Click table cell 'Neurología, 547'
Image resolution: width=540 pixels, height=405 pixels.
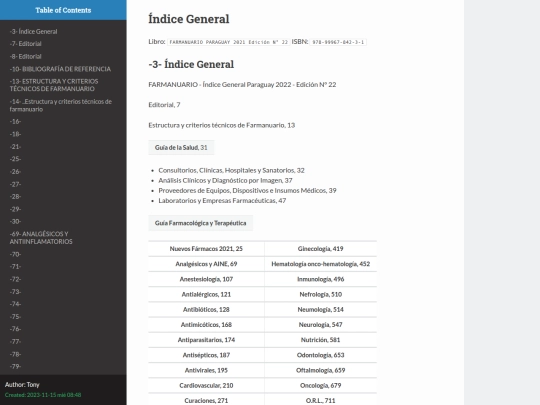click(x=321, y=324)
